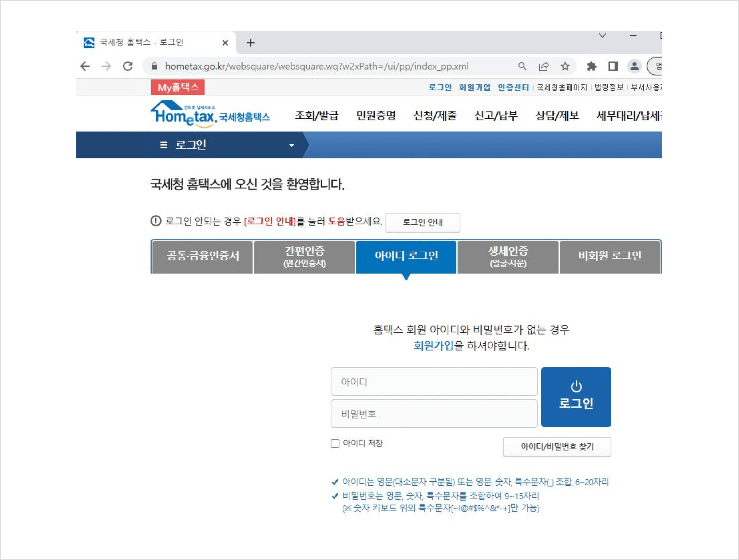
Task: Open a new browser tab
Action: [251, 43]
